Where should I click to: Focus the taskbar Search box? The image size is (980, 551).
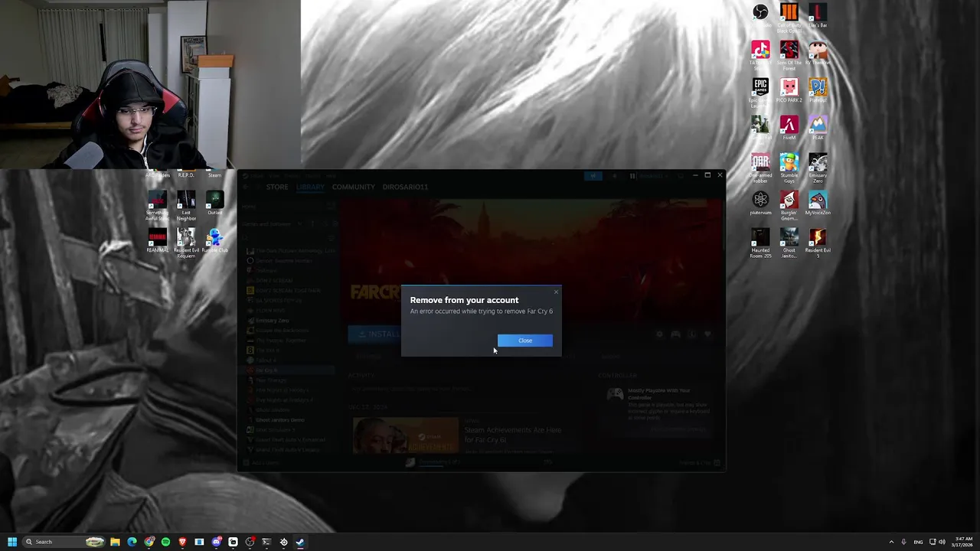(x=65, y=542)
